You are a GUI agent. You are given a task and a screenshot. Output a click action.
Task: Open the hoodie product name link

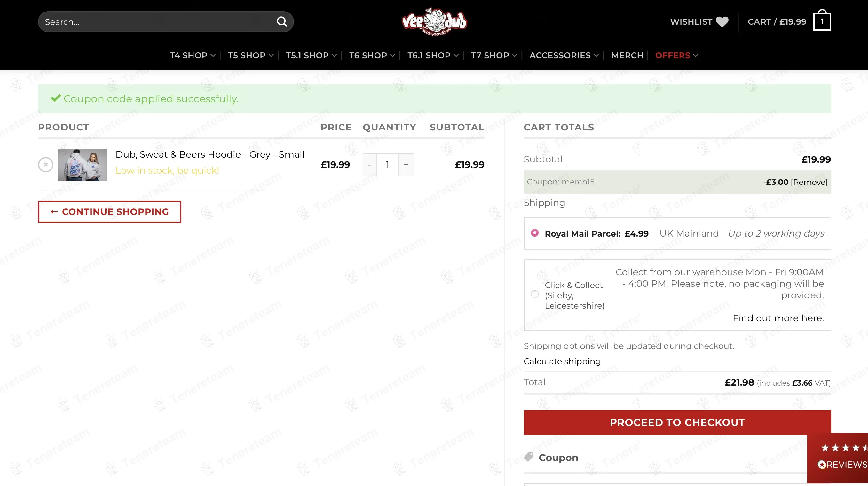pos(210,154)
